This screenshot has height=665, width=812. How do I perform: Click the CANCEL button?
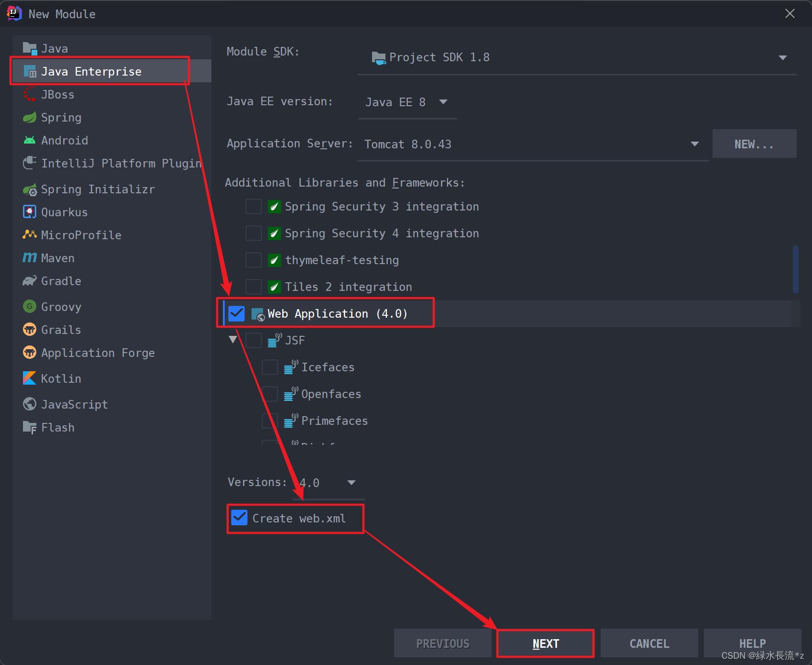click(649, 643)
